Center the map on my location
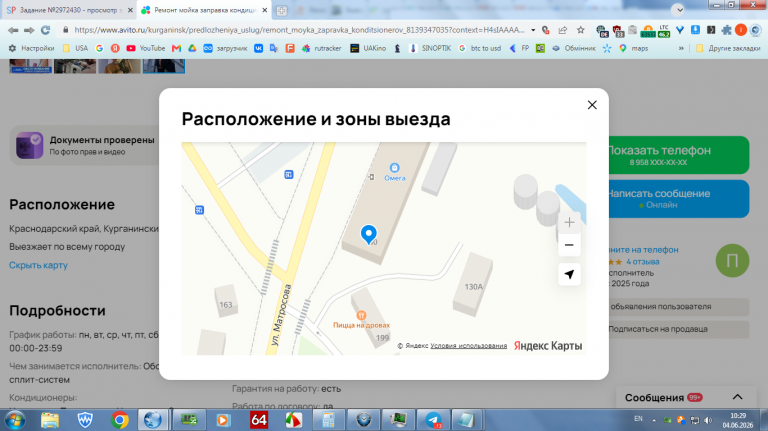This screenshot has height=431, width=768. click(x=569, y=274)
